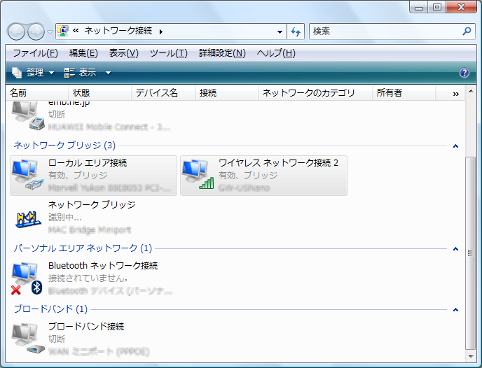Collapse the ブロードバンド (1) group
Viewport: 482px width, 368px height.
point(456,310)
